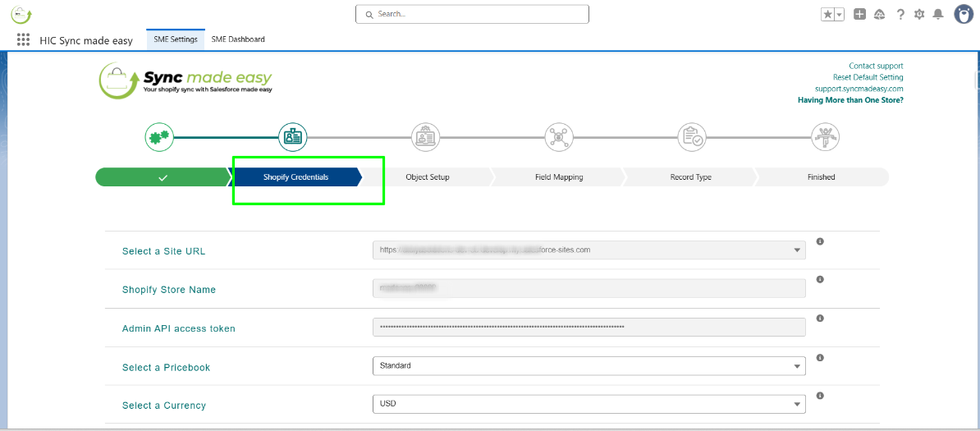Screen dimensions: 980x431
Task: Click Having More than One Store? link
Action: [850, 99]
